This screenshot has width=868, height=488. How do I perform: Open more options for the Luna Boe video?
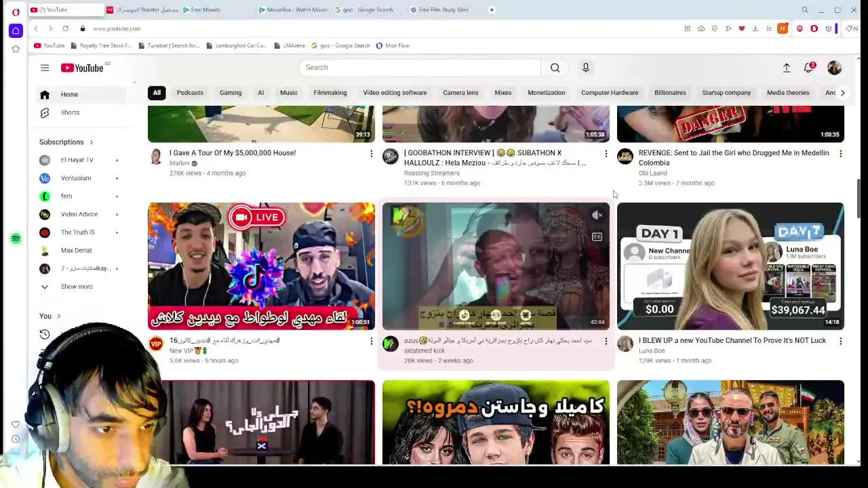[840, 342]
